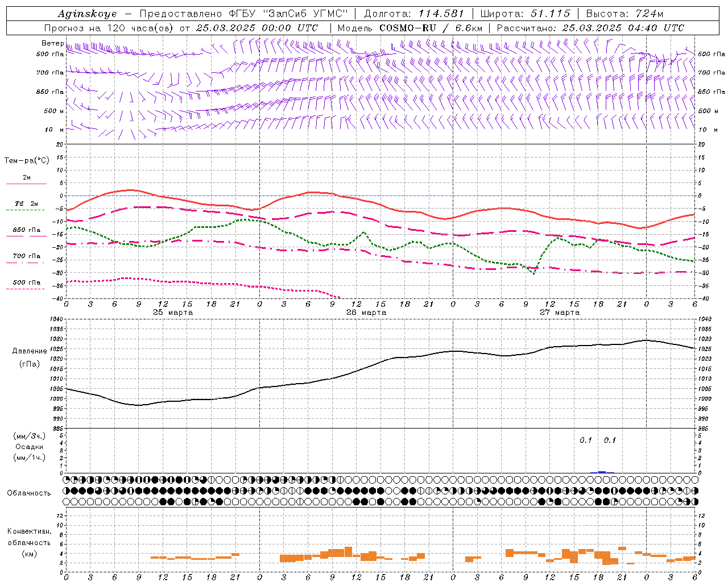728x582 pixels.
Task: Select the longitude value "Долгота: 114.581"
Action: 414,14
